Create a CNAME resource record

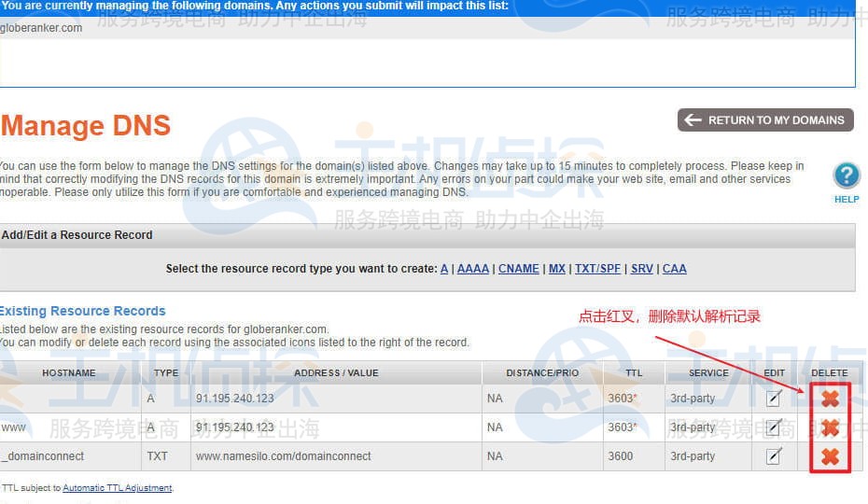point(519,269)
